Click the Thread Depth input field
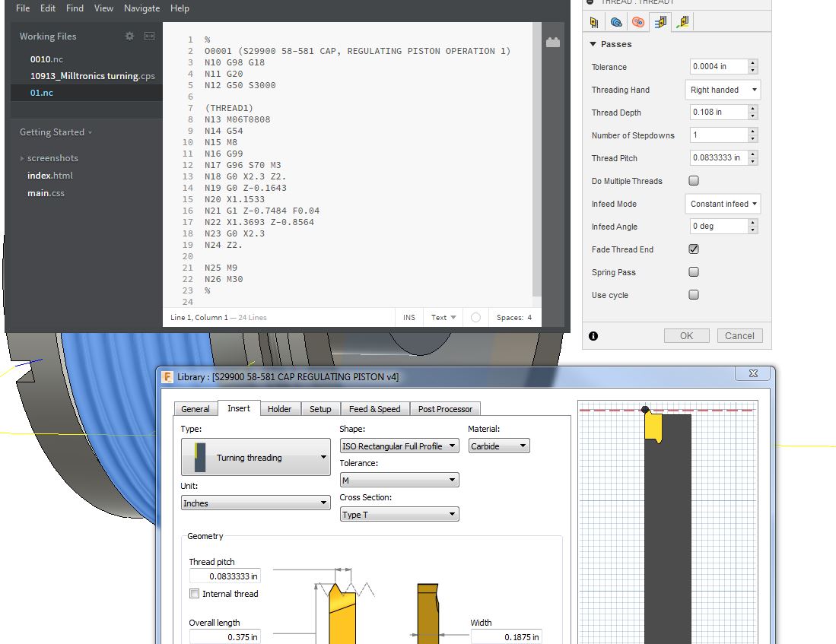The height and width of the screenshot is (644, 836). tap(719, 112)
